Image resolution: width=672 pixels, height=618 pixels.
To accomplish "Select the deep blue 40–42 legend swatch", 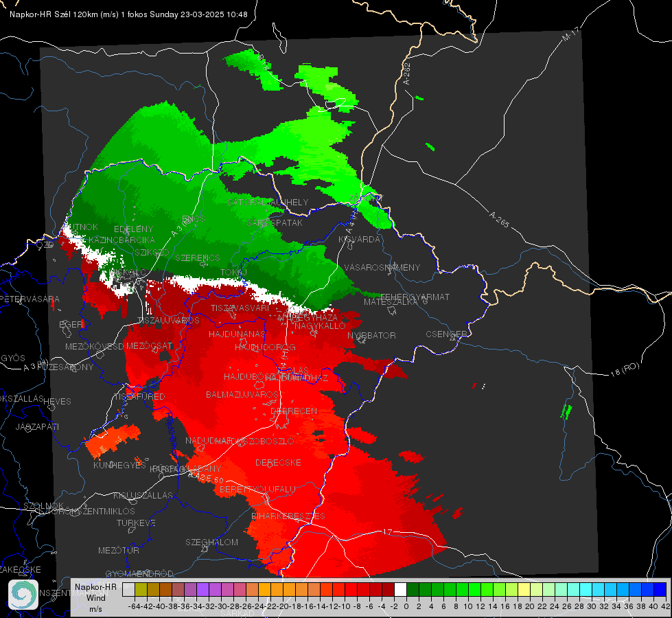I will coord(660,590).
